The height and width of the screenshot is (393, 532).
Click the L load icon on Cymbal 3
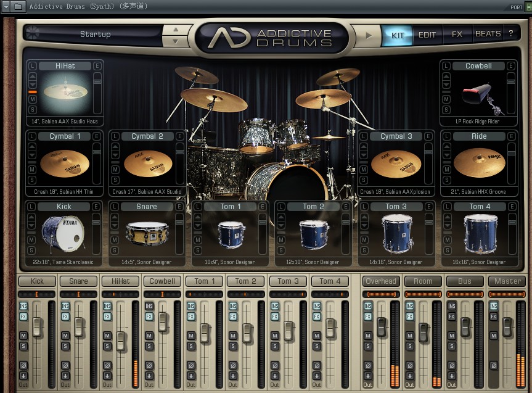point(363,136)
